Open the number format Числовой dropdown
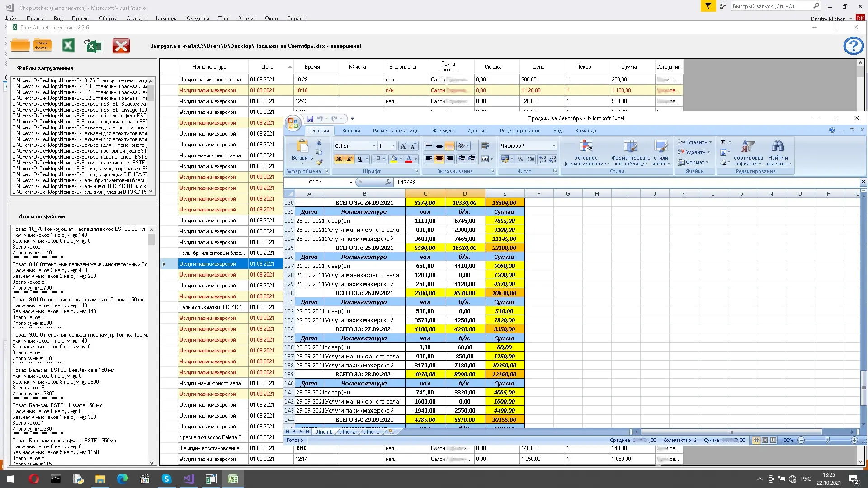 coord(554,146)
